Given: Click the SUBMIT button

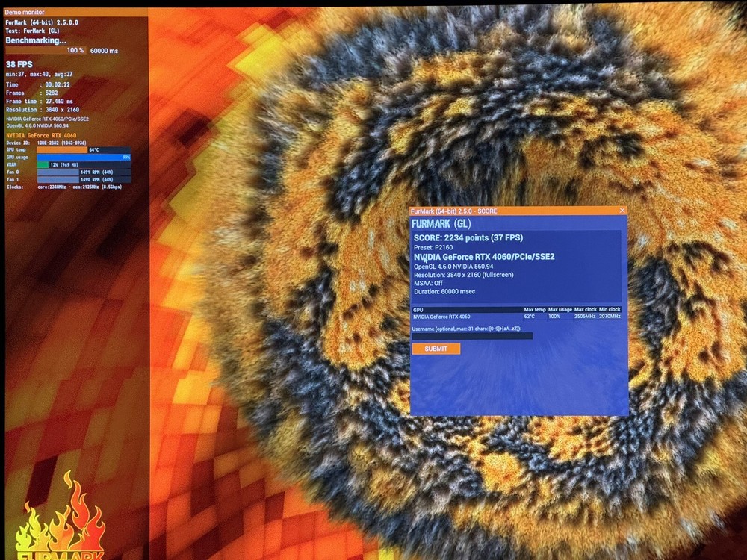Looking at the screenshot, I should (436, 349).
